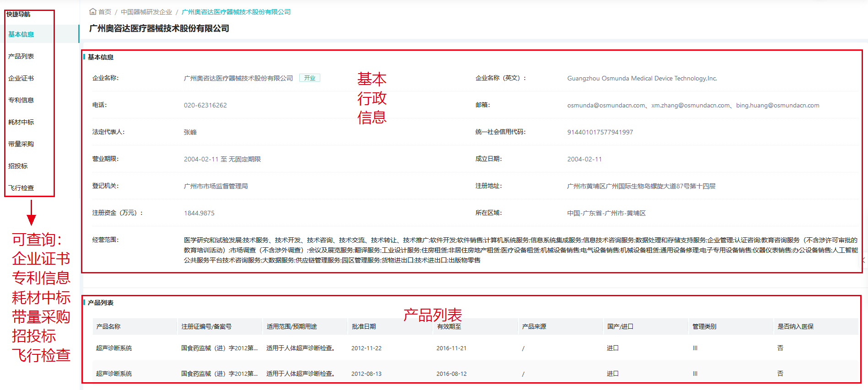Select 专利信息 in sidebar navigation
The image size is (868, 390).
21,100
